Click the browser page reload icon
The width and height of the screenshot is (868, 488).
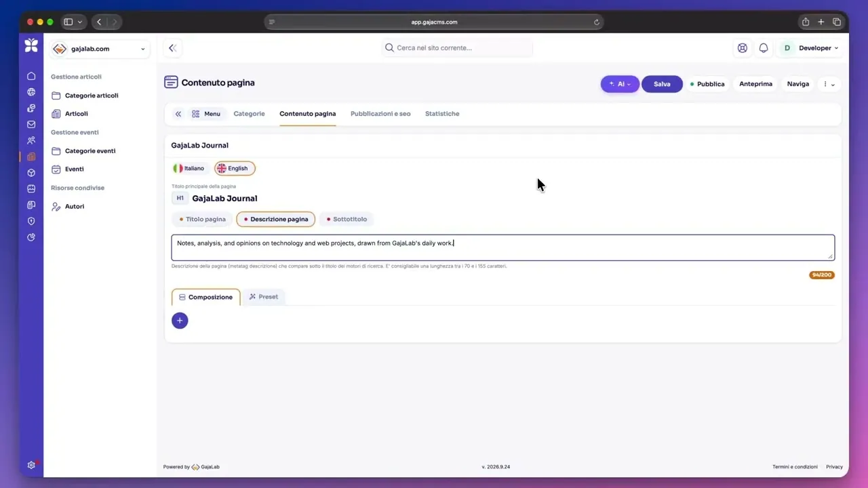click(597, 22)
